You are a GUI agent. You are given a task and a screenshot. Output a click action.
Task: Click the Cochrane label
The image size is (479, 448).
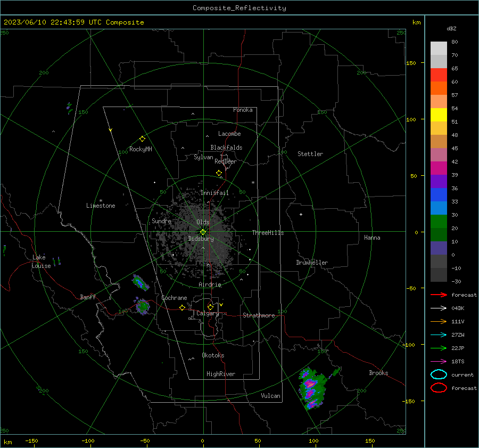click(x=174, y=298)
